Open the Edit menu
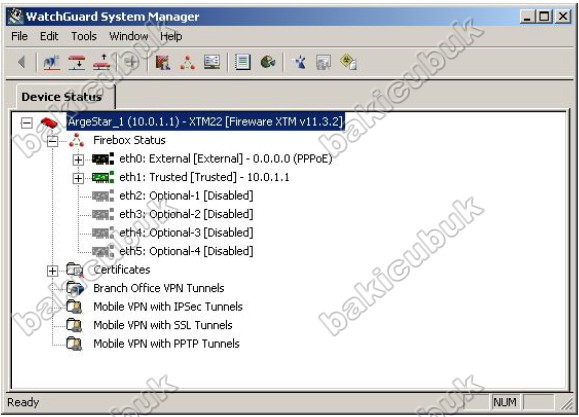This screenshot has width=579, height=417. 49,36
